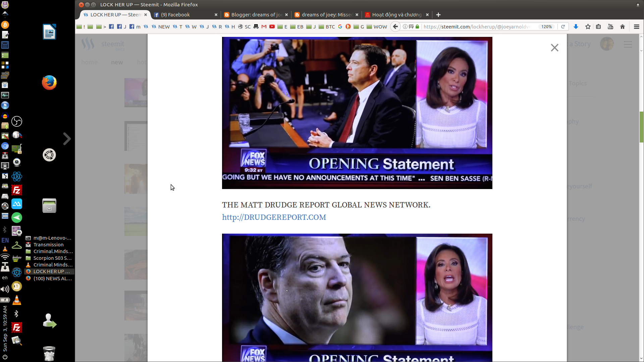
Task: Launch FileZilla from the dock
Action: pyautogui.click(x=17, y=190)
